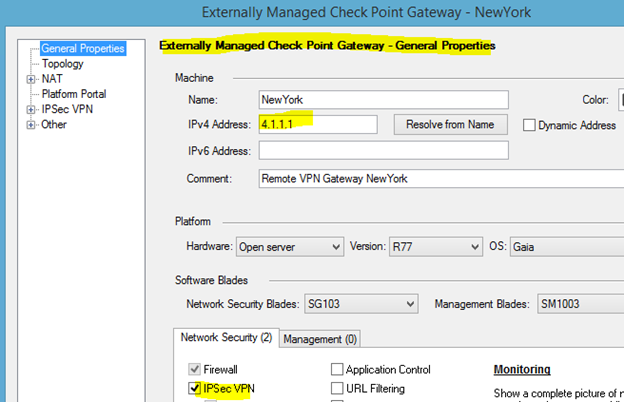Click the Comment field

[x=441, y=178]
